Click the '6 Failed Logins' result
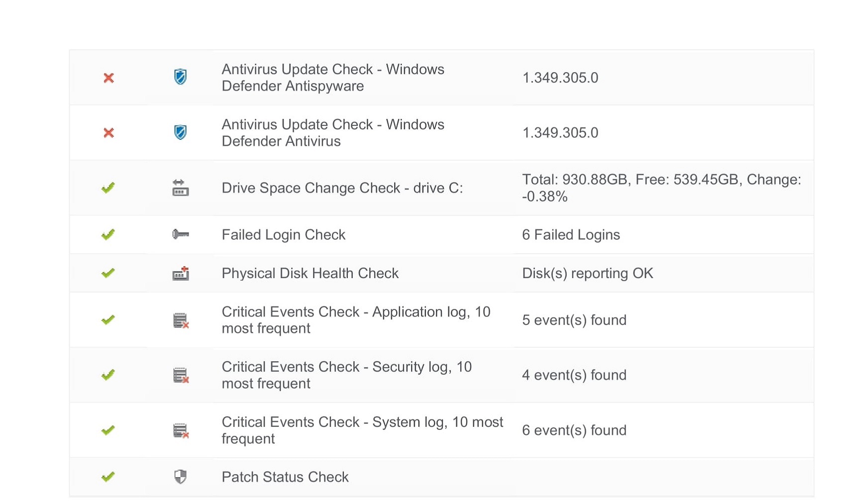 click(x=571, y=235)
